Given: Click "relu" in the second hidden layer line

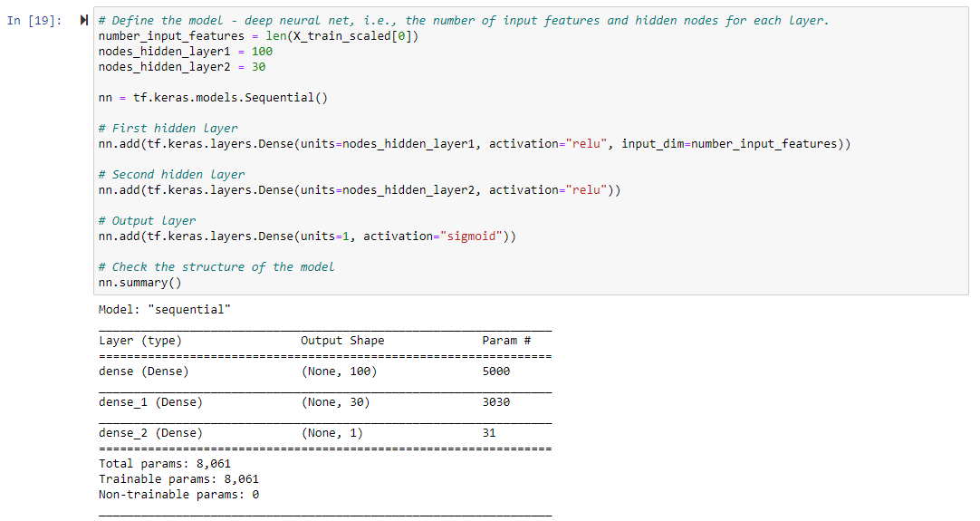Looking at the screenshot, I should point(586,190).
